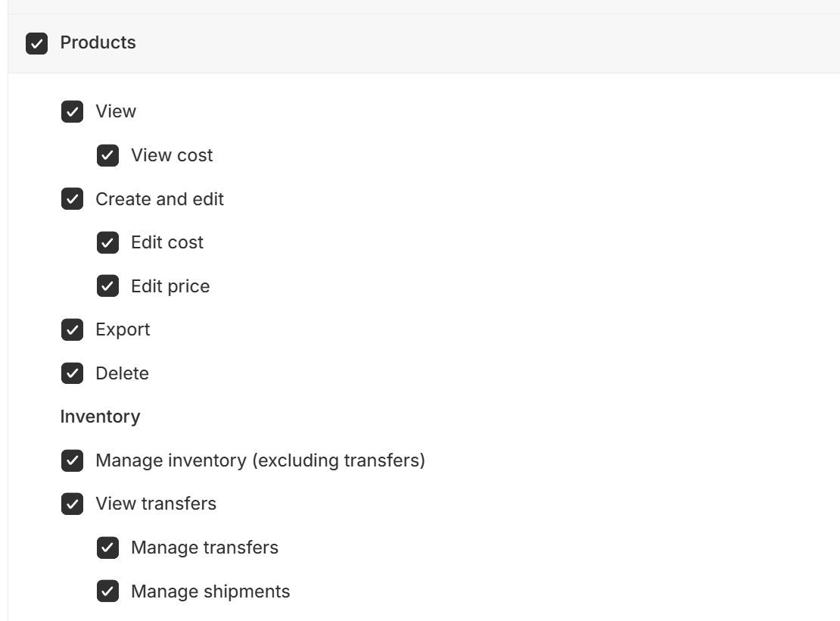This screenshot has width=840, height=621.
Task: Uncheck Manage inventory (excluding transfers)
Action: point(72,460)
